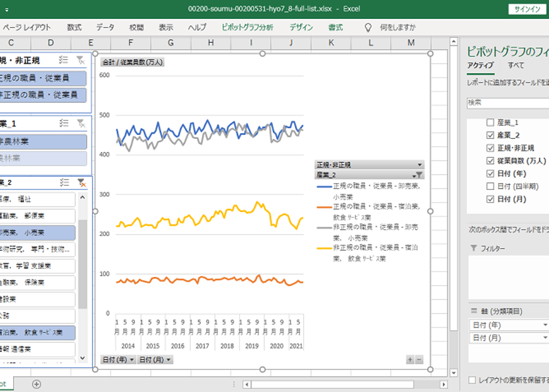Uncheck the 従業員数 (万人) field checkbox
Screen dimensions: 549x392
point(490,160)
